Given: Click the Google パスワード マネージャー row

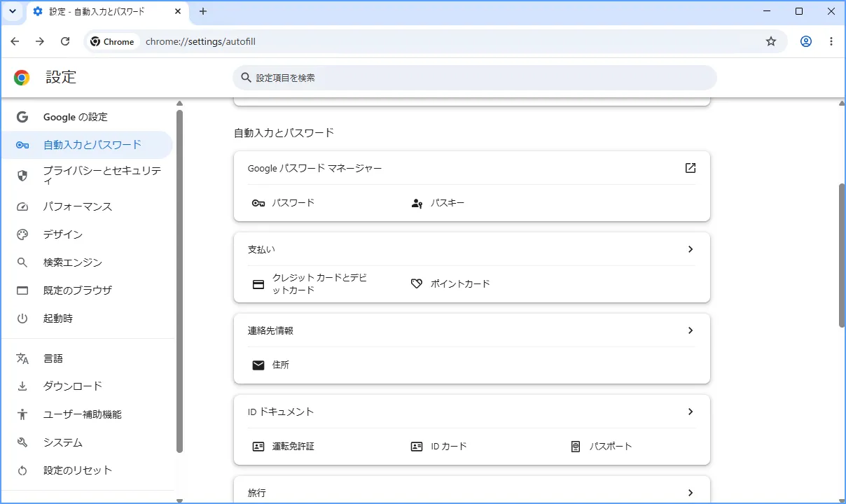Looking at the screenshot, I should tap(472, 168).
